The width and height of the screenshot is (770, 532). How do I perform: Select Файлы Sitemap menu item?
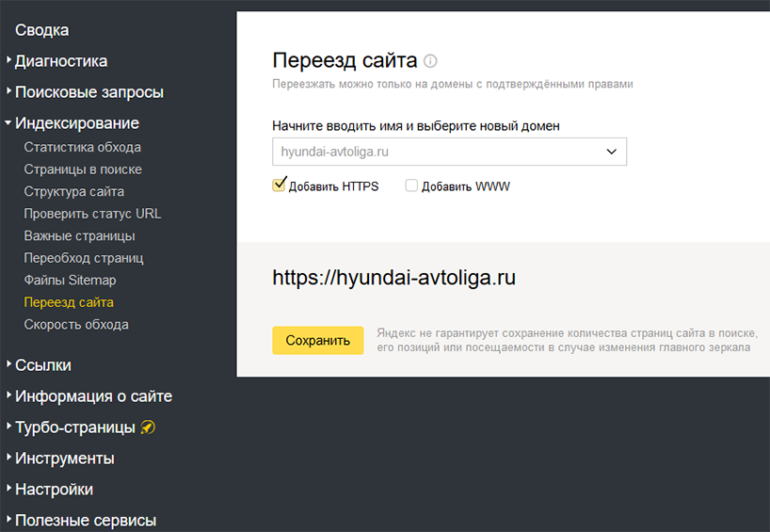point(70,280)
